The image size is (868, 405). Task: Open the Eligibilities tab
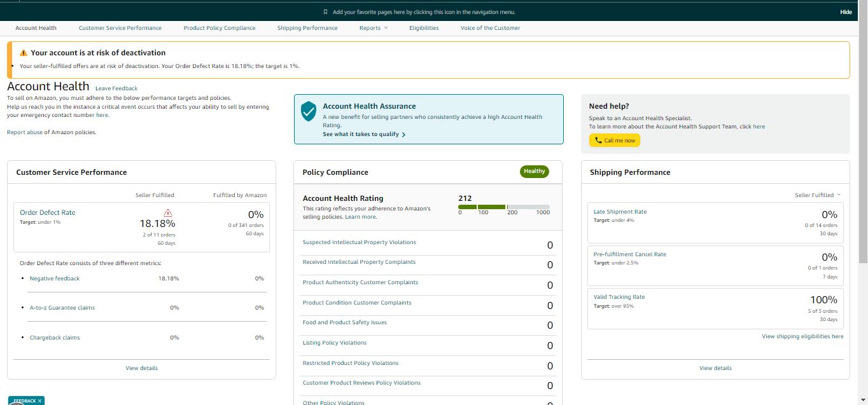click(424, 28)
